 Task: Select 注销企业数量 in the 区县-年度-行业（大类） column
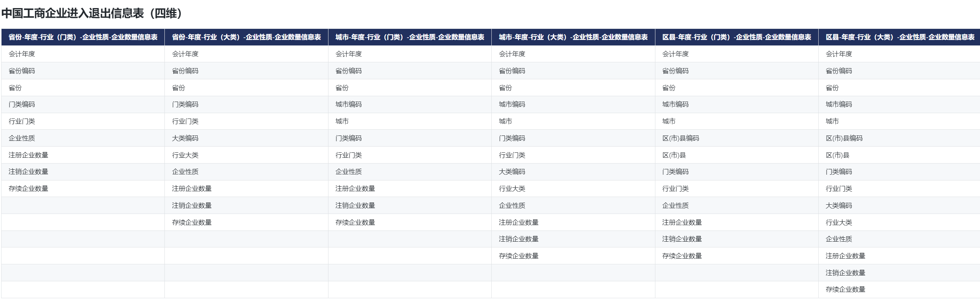pyautogui.click(x=846, y=273)
